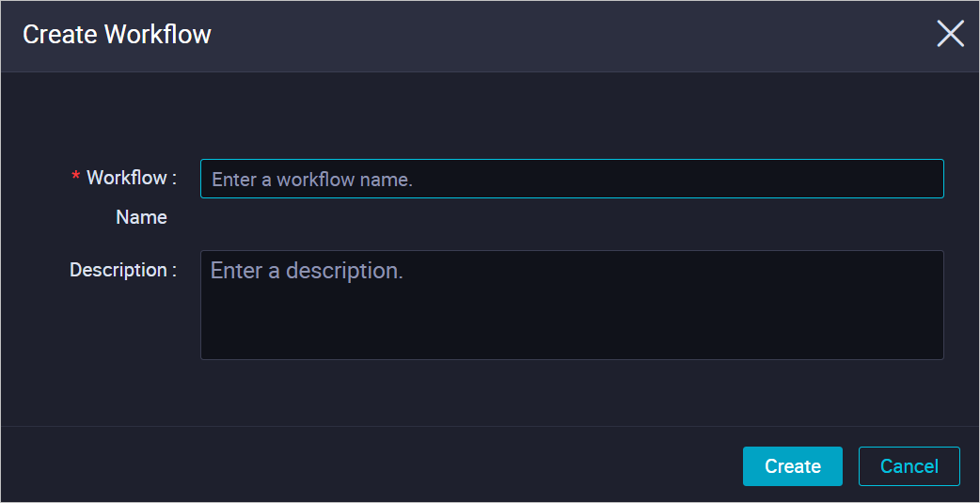980x503 pixels.
Task: Close the Create Workflow dialog
Action: (950, 35)
